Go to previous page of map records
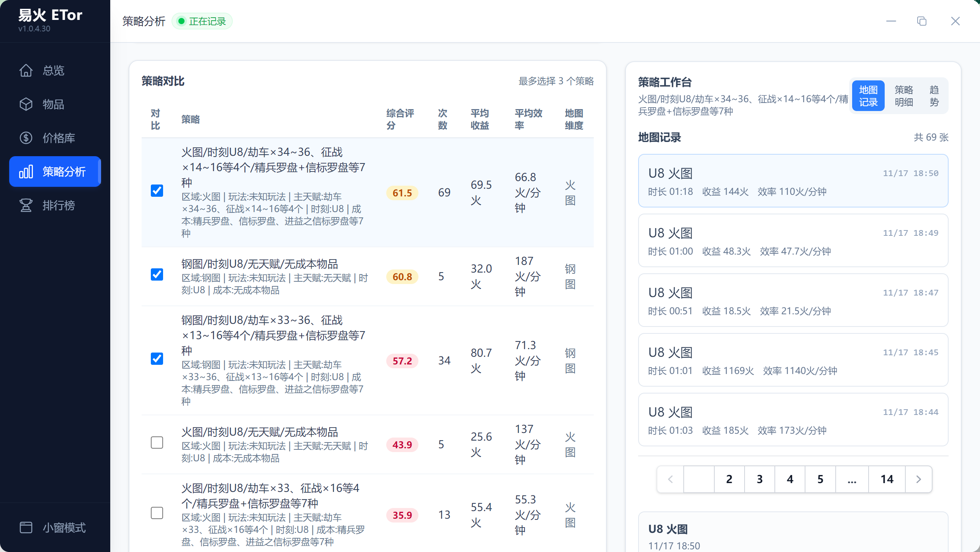Viewport: 980px width, 552px height. coord(670,479)
